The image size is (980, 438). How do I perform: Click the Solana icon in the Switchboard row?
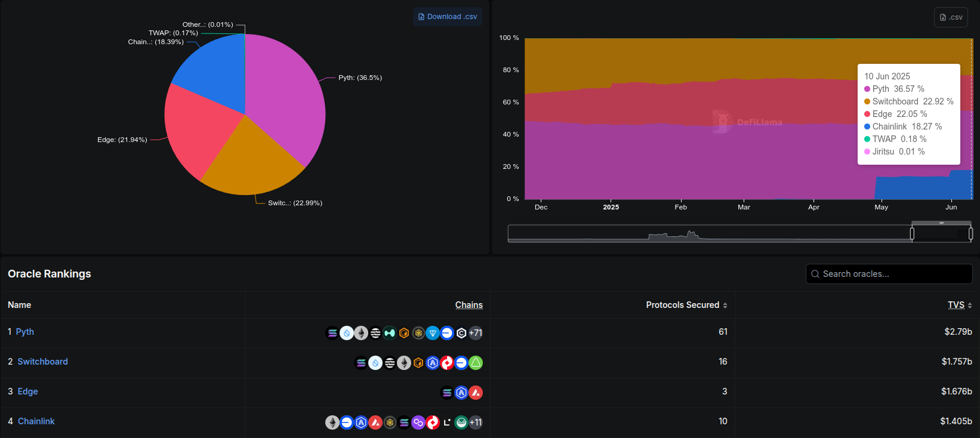(361, 363)
